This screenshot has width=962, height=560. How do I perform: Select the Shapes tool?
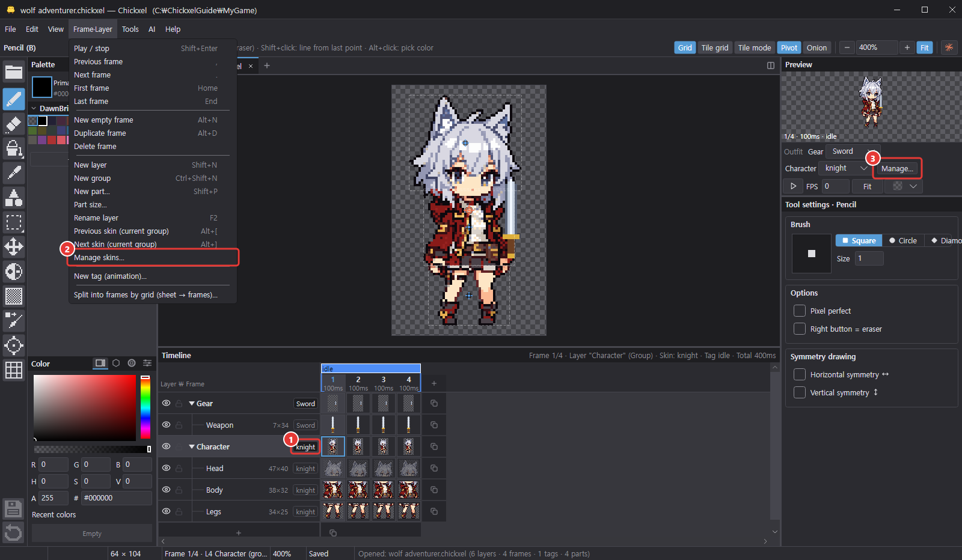[14, 197]
